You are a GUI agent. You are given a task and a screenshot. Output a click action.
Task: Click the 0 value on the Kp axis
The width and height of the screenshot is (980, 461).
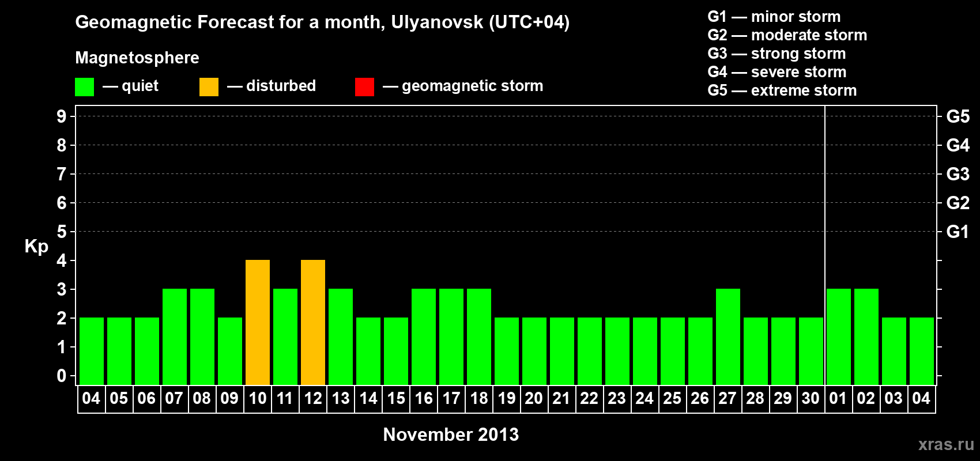tap(62, 376)
